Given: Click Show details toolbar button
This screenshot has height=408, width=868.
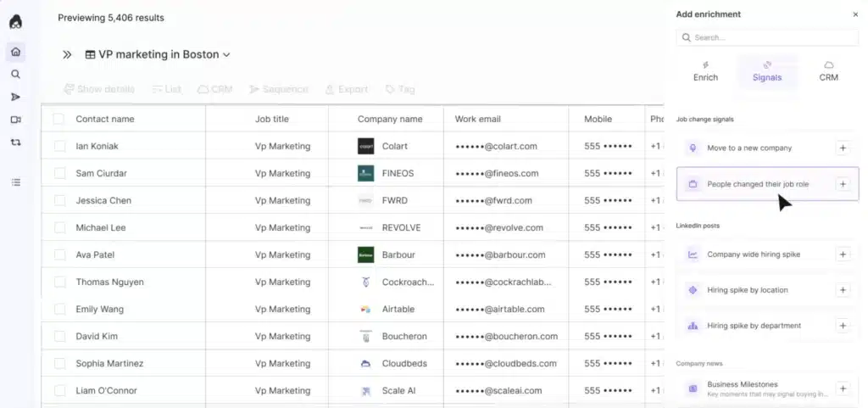Looking at the screenshot, I should [99, 89].
